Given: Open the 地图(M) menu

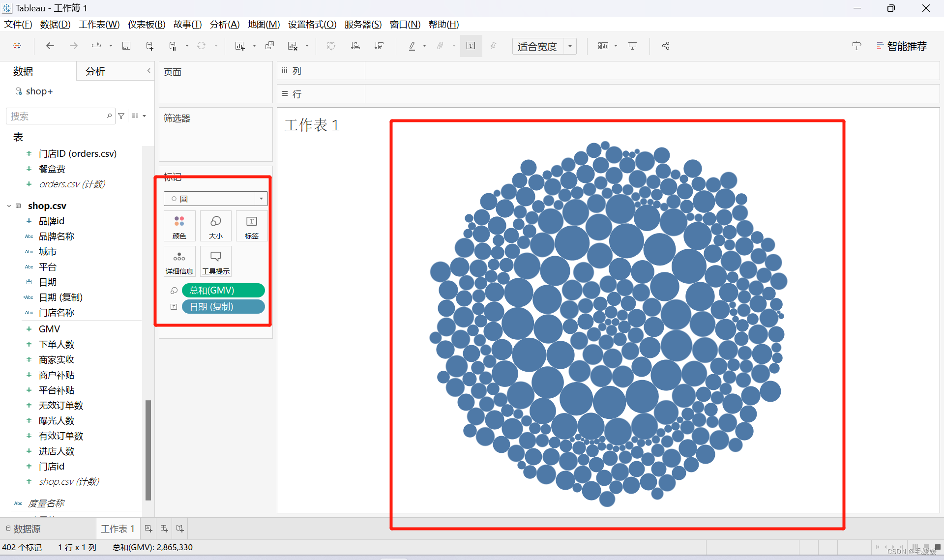Looking at the screenshot, I should point(264,24).
